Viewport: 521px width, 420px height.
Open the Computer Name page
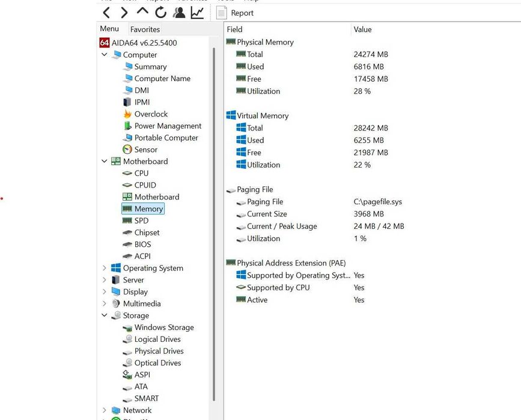coord(162,79)
